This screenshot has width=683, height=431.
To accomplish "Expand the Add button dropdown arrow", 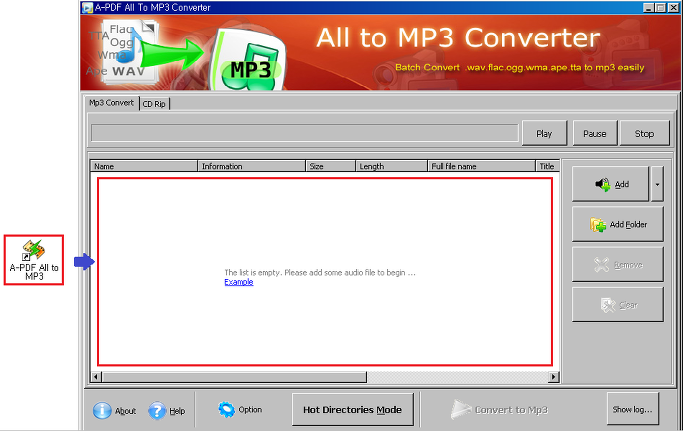I will 657,184.
